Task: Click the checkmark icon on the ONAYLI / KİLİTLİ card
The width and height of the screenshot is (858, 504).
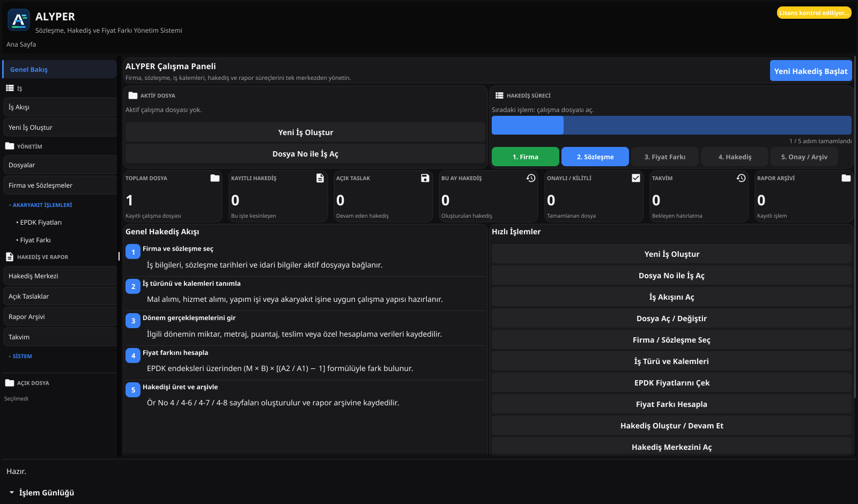Action: [636, 178]
